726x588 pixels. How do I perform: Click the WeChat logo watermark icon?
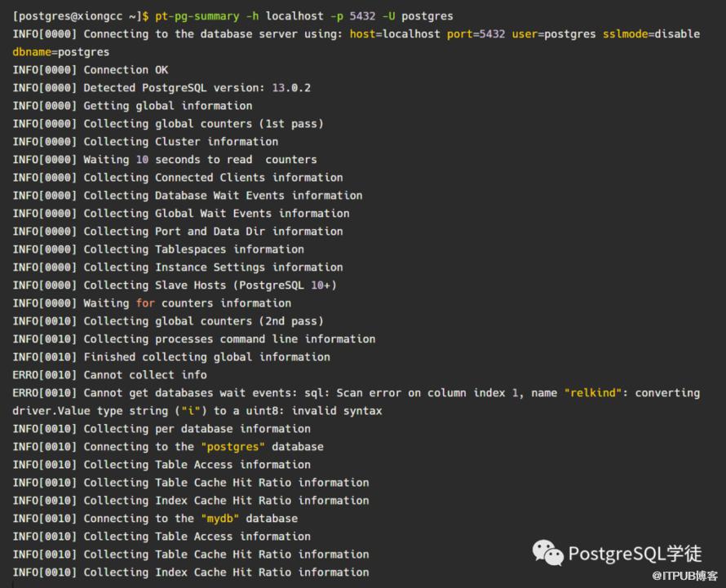tap(548, 553)
